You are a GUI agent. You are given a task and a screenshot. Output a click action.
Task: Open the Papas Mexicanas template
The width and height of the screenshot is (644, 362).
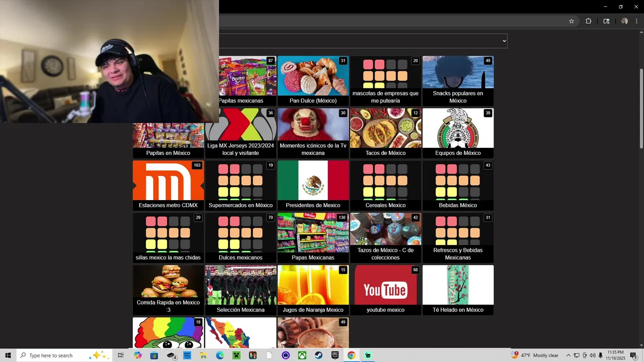(313, 237)
